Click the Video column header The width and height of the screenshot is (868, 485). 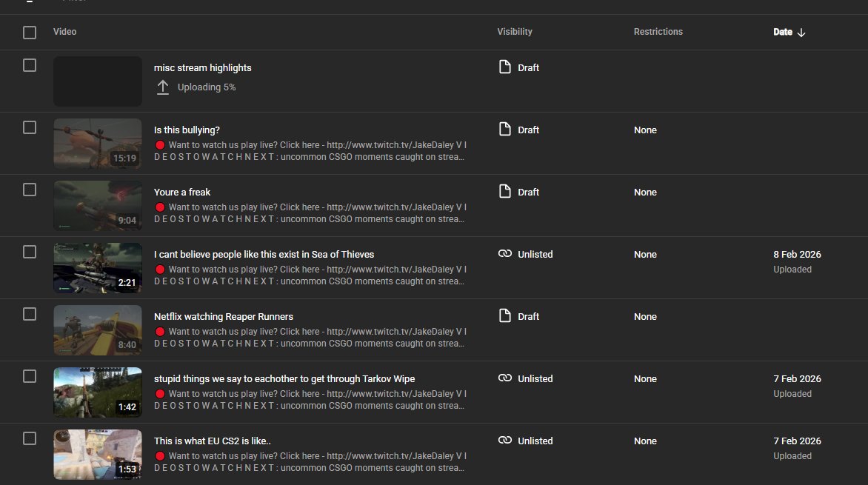point(64,32)
